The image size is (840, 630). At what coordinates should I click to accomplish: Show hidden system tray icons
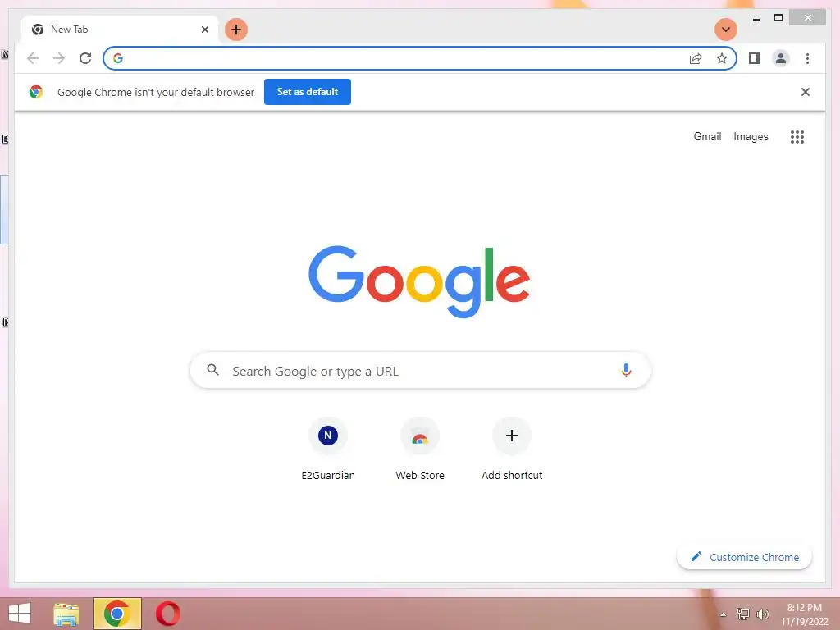723,614
